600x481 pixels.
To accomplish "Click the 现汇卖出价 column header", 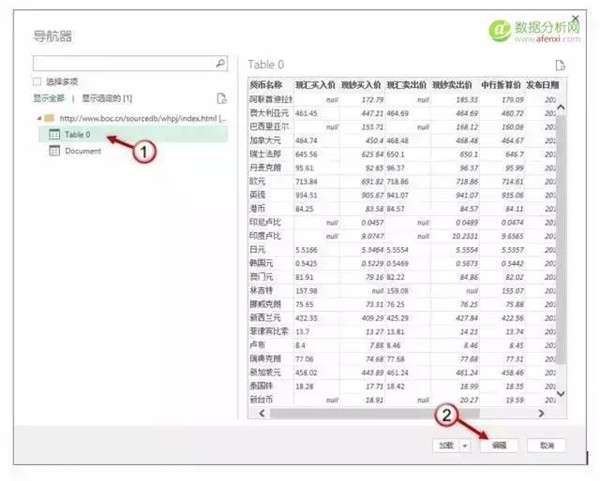I will (x=406, y=85).
